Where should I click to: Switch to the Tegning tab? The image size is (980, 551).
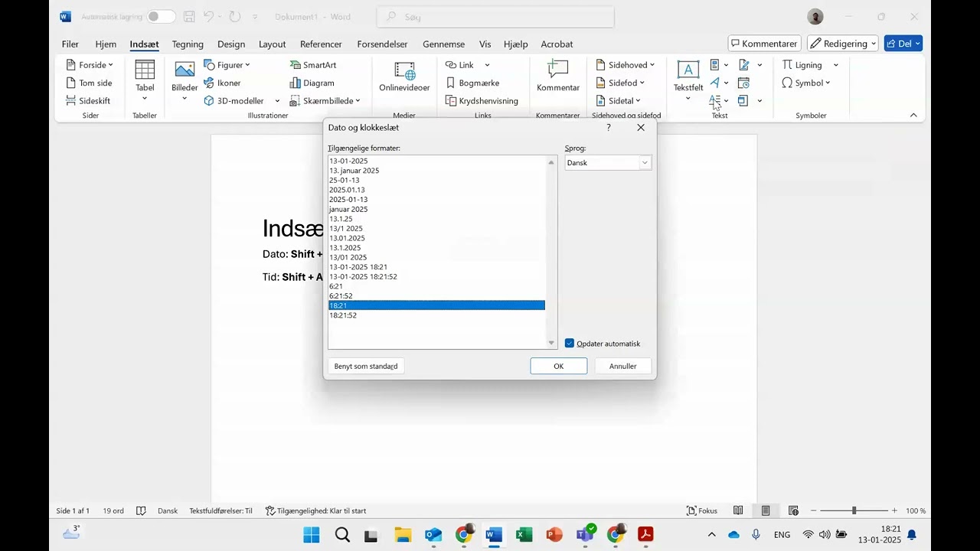point(188,44)
